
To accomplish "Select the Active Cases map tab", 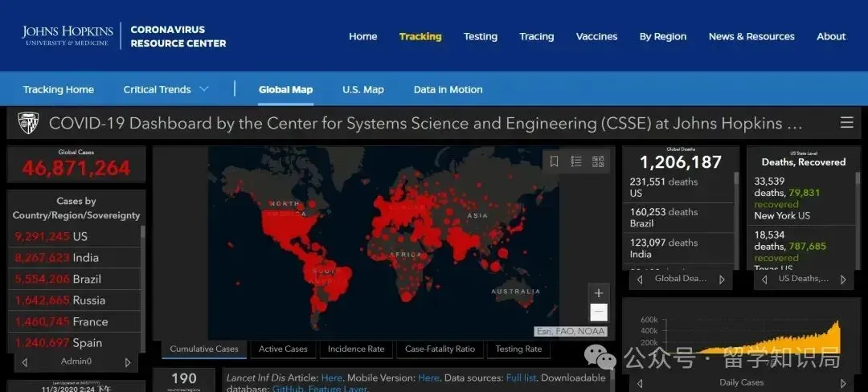I will (x=283, y=349).
